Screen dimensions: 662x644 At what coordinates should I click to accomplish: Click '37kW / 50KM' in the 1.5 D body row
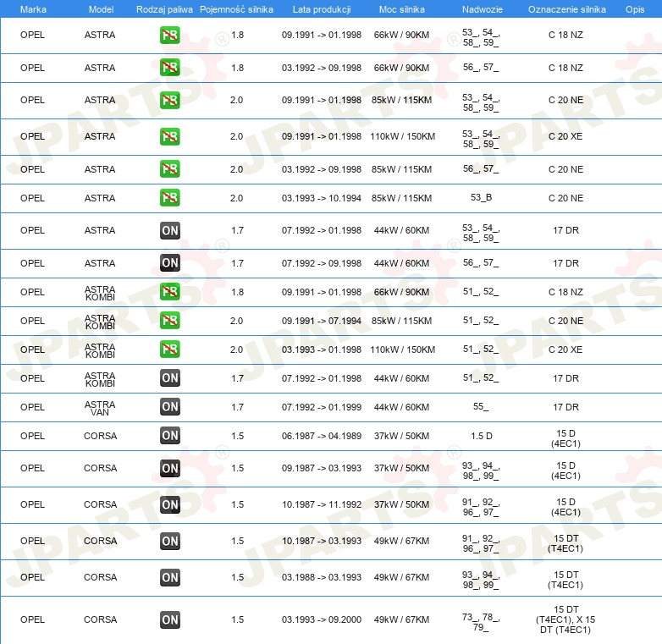pos(401,436)
